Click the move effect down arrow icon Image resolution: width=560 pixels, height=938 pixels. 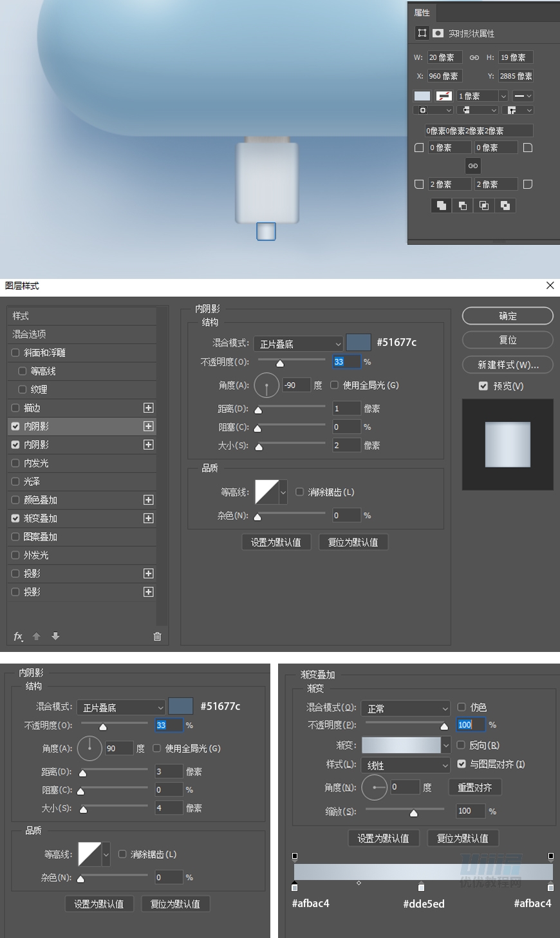click(55, 636)
